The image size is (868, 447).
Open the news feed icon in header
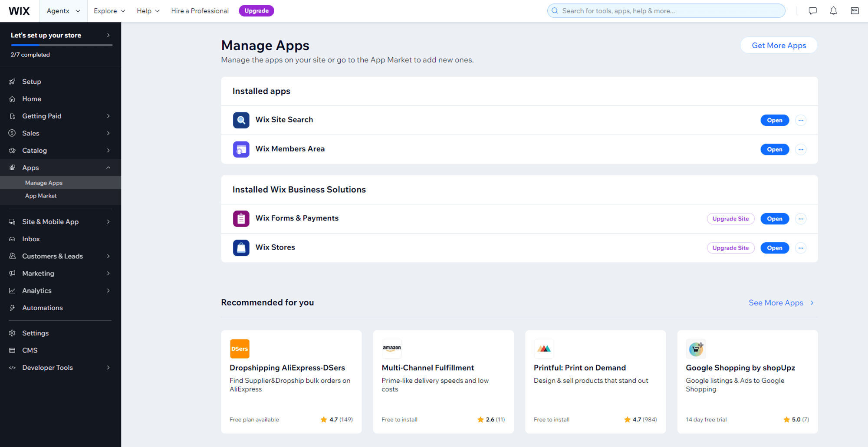click(x=855, y=11)
